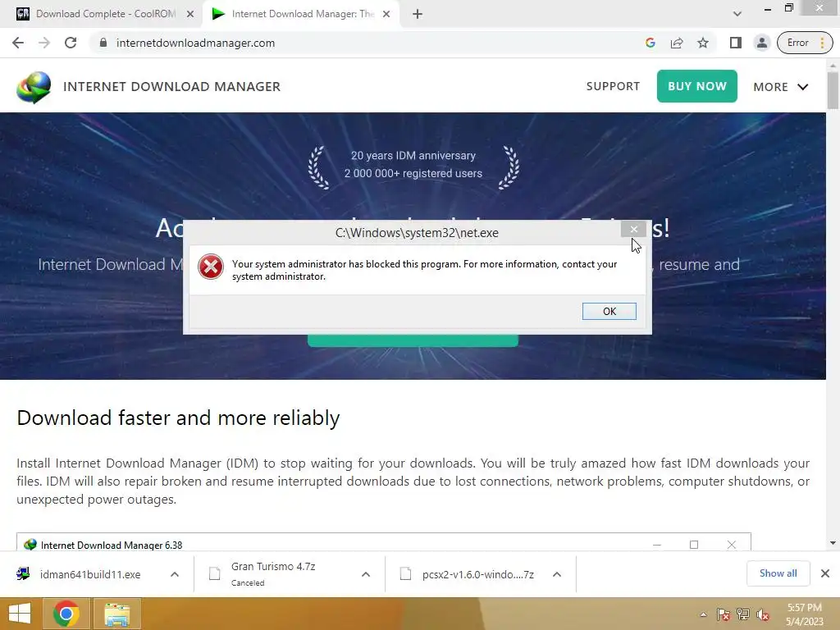Close the Internet Download Manager tab
Image resolution: width=840 pixels, height=630 pixels.
click(x=386, y=15)
